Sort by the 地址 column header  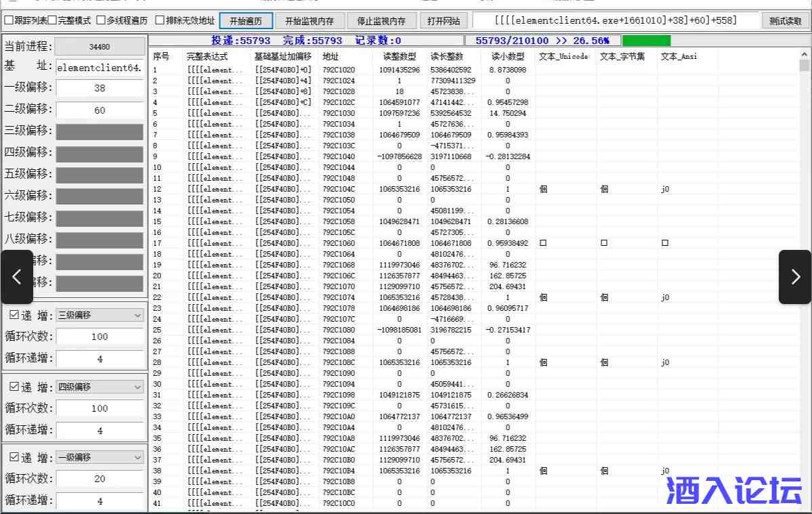(x=330, y=56)
